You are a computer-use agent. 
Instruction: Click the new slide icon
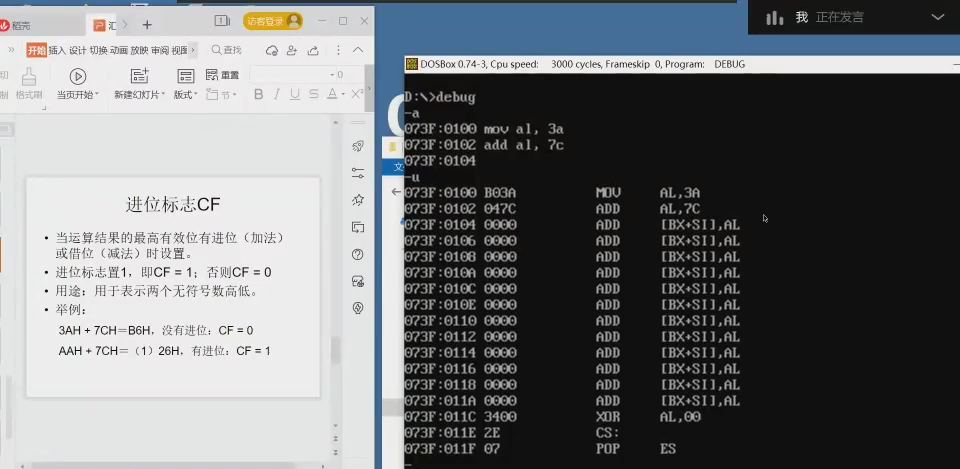(x=140, y=76)
